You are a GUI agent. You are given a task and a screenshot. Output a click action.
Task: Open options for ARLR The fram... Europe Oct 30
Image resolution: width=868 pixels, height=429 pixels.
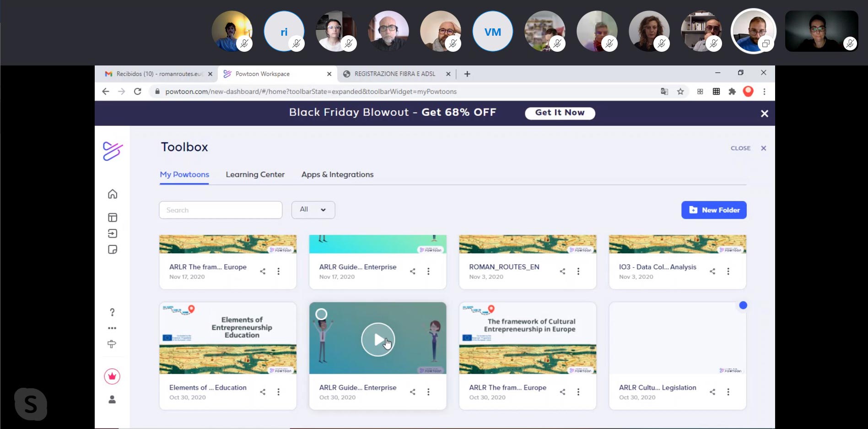(x=578, y=392)
